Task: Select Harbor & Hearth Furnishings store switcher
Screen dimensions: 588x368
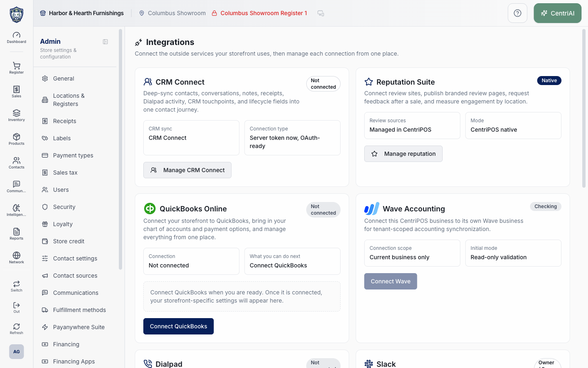Action: pos(82,13)
